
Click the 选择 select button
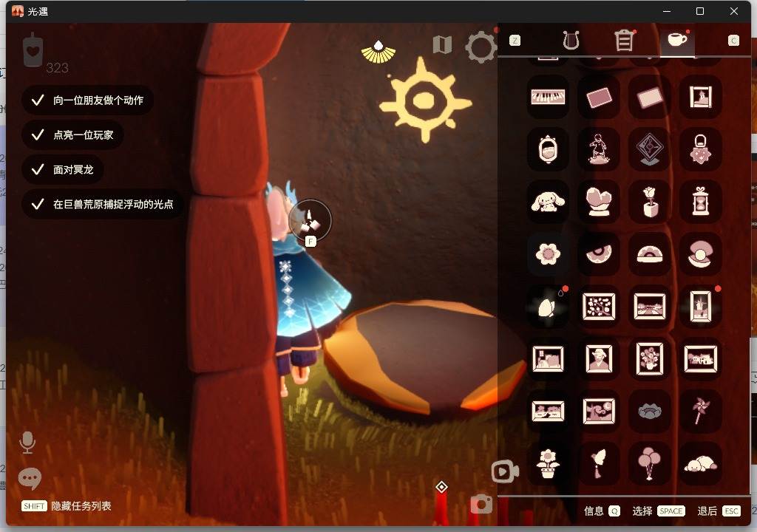[659, 511]
